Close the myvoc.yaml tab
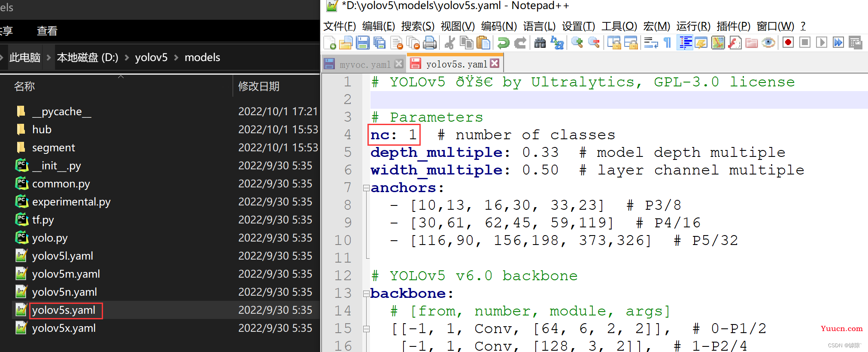The image size is (868, 352). 399,64
